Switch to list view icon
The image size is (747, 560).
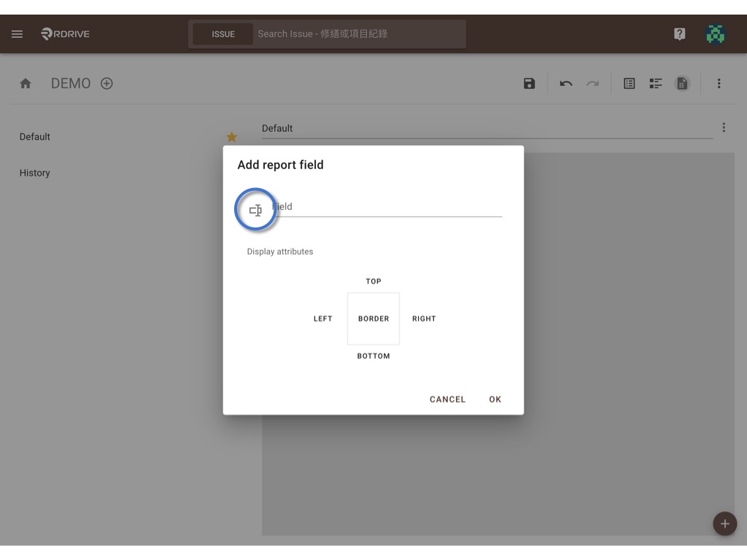[x=629, y=84]
